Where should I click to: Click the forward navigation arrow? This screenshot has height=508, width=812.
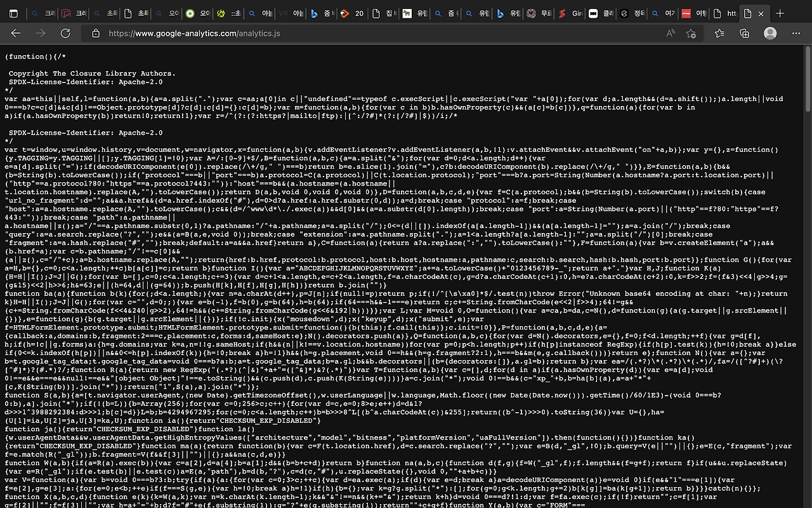(x=41, y=33)
